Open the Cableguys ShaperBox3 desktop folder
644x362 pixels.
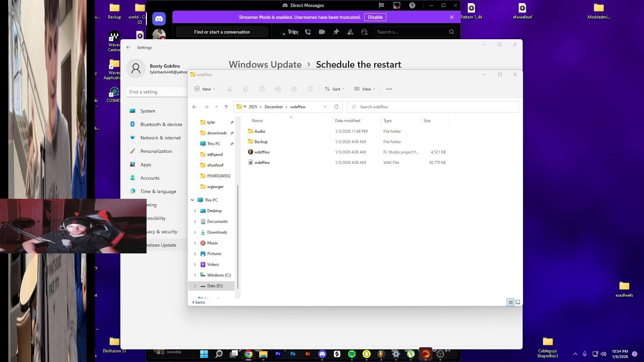tap(548, 347)
